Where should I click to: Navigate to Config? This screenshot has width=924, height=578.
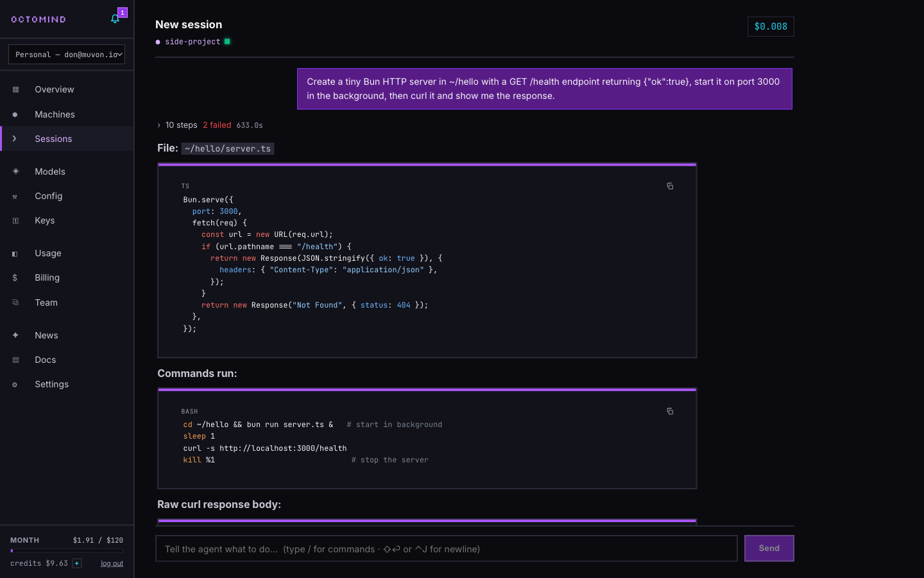(x=67, y=196)
